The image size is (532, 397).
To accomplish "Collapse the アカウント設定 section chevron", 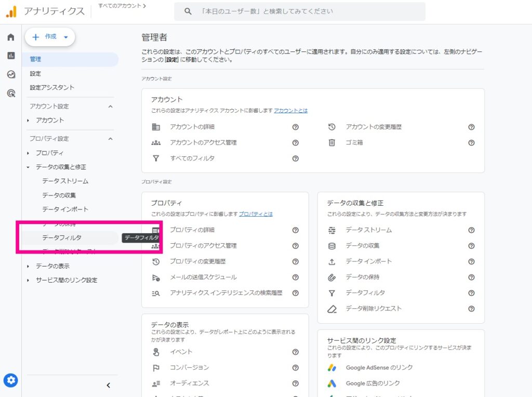I will (110, 107).
